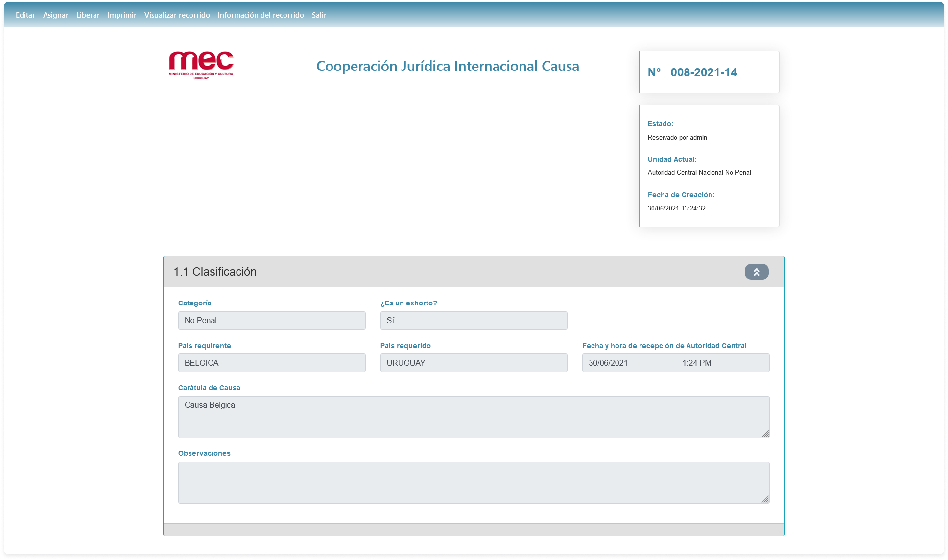
Task: Click the Observaciones text area
Action: pyautogui.click(x=474, y=482)
